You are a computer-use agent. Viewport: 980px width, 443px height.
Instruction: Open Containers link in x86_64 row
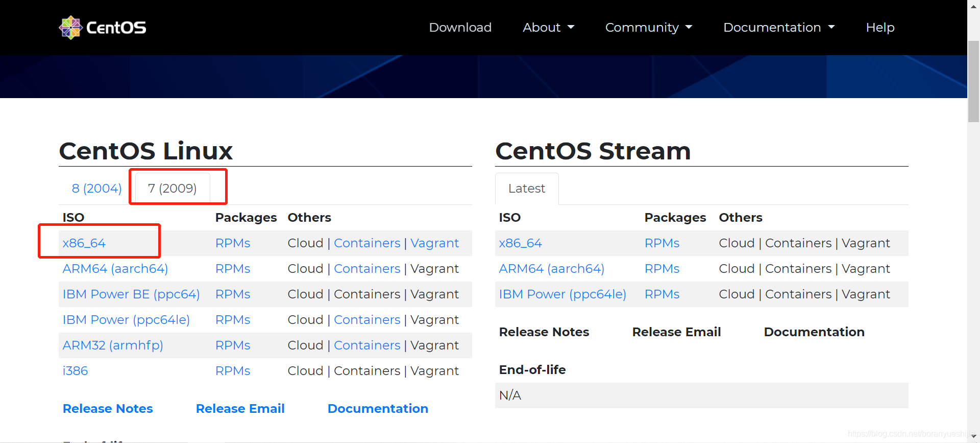[367, 243]
